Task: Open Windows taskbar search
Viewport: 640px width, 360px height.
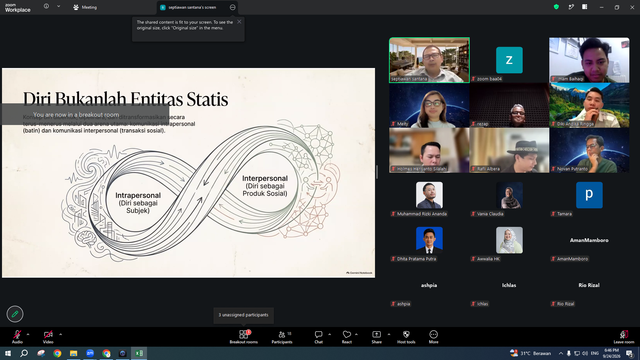Action: (x=24, y=353)
